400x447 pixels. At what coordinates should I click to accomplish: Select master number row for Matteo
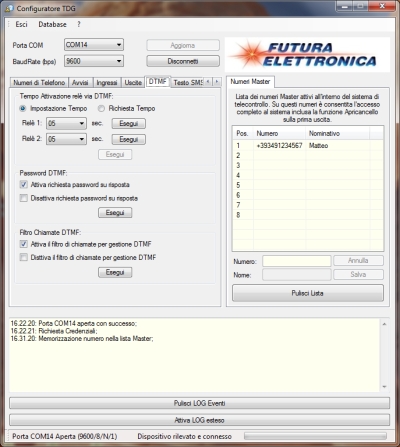tap(308, 146)
